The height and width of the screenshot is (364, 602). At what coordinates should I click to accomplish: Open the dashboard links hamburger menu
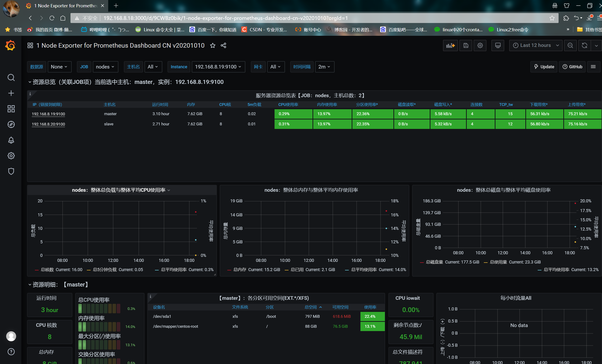point(593,67)
